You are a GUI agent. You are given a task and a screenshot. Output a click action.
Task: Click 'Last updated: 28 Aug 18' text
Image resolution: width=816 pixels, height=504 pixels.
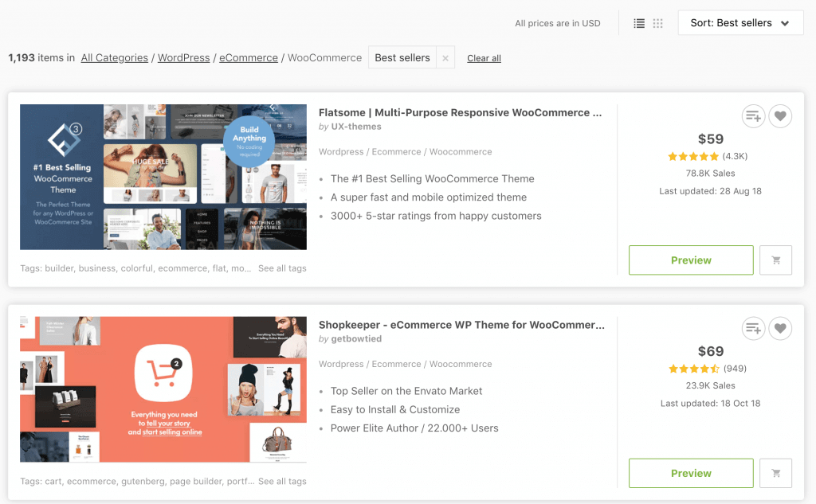710,191
